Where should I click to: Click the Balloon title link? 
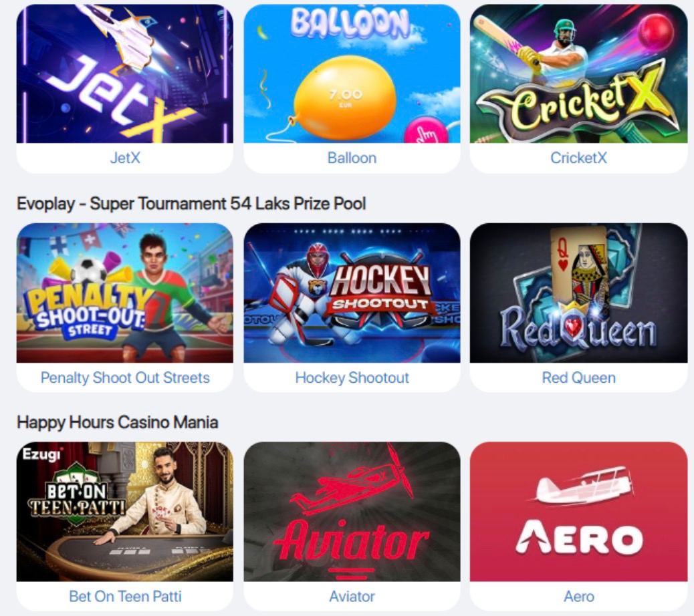coord(352,158)
